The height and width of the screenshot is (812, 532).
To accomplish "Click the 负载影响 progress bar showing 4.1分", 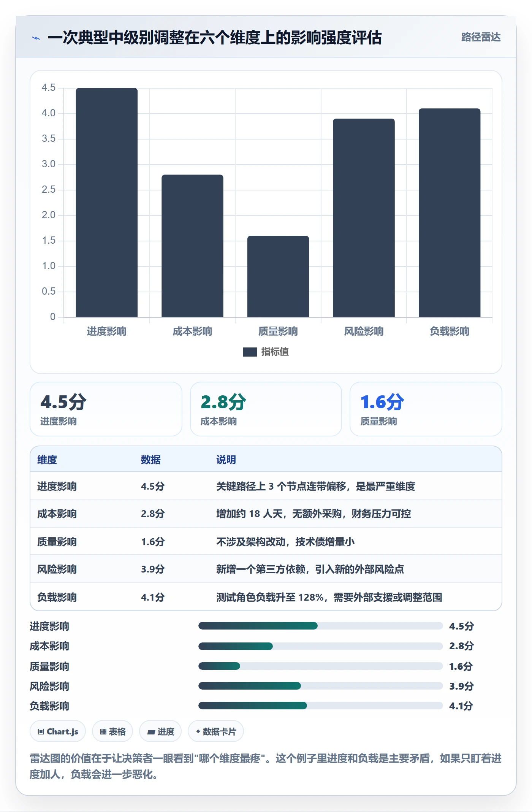I will [320, 706].
